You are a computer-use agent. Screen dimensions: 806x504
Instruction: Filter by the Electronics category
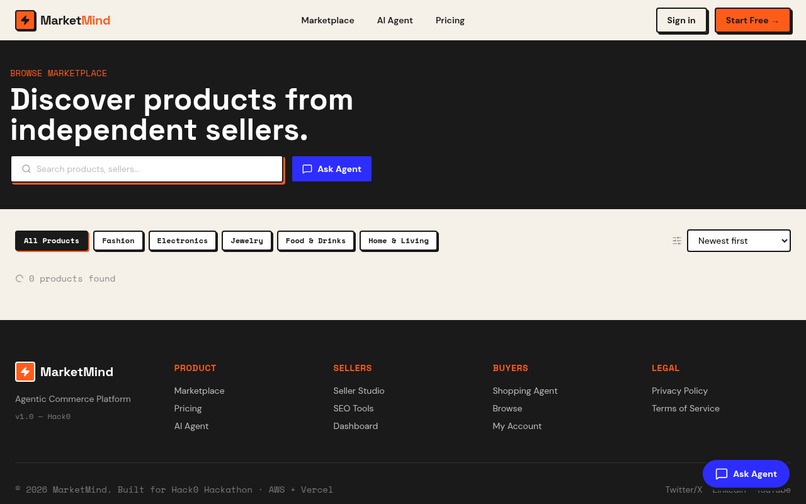(182, 241)
